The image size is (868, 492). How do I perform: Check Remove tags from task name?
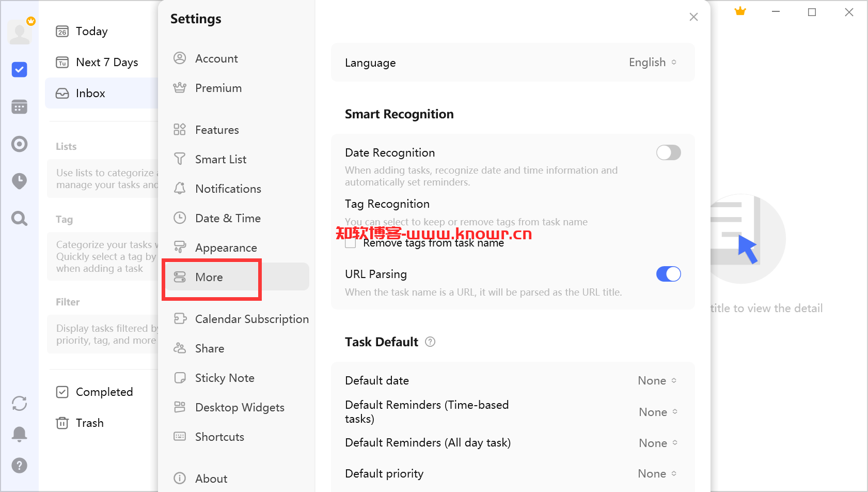click(351, 243)
